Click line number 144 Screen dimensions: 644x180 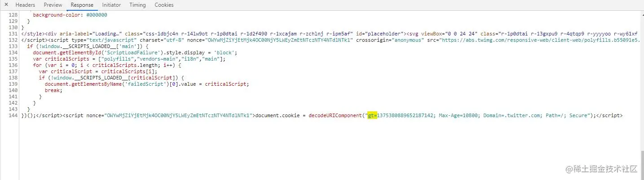point(13,115)
